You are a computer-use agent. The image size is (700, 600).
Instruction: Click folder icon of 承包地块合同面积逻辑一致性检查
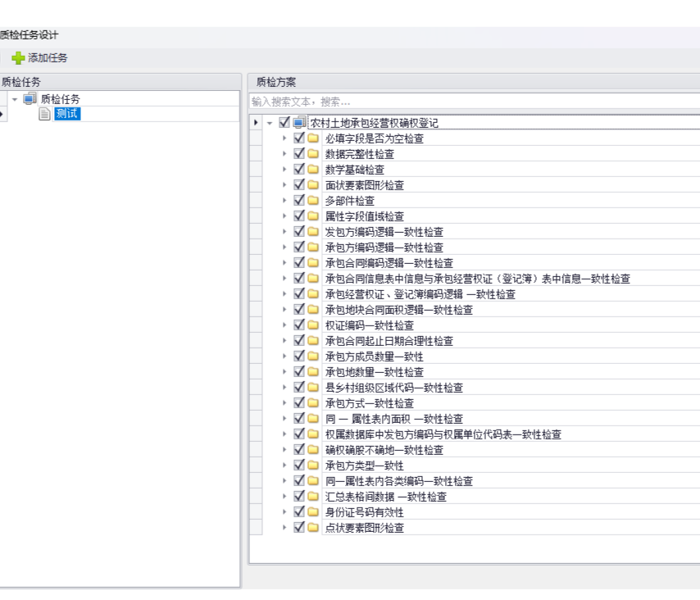313,309
